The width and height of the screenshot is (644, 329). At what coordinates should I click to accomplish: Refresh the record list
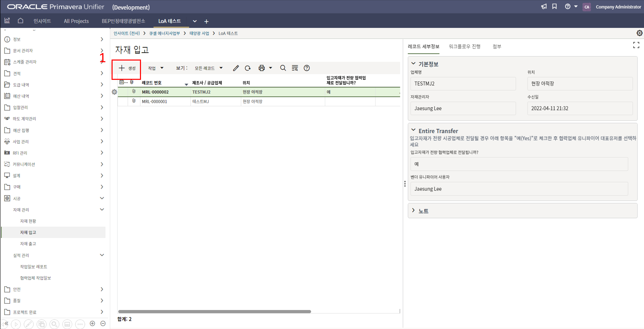coord(248,68)
